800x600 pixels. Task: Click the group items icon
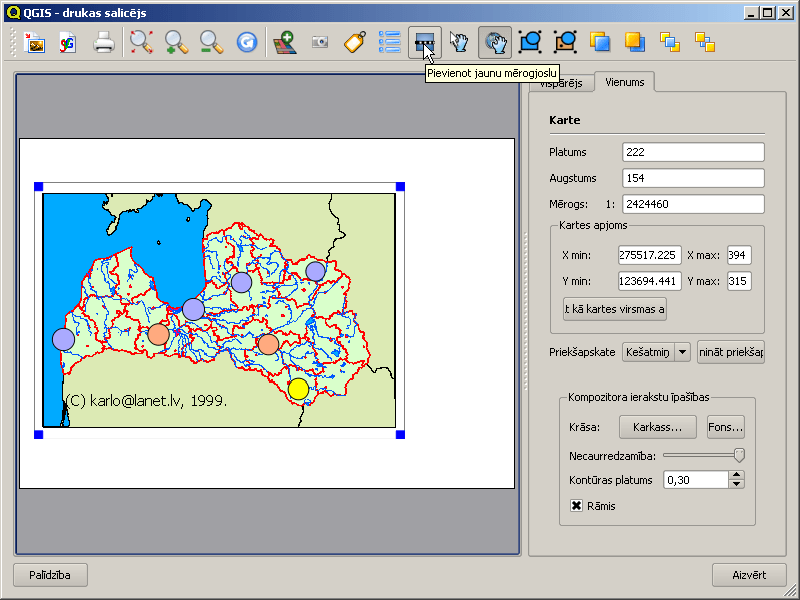(x=530, y=43)
